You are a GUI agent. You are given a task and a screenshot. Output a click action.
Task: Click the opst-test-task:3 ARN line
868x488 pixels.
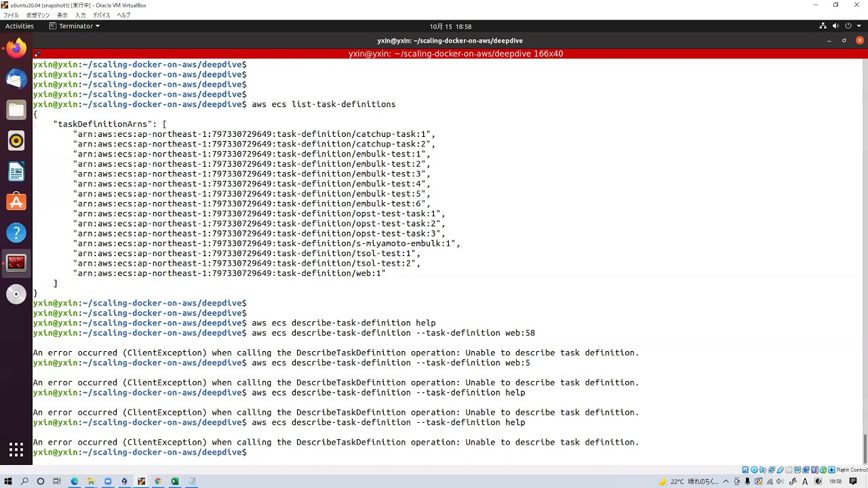pyautogui.click(x=259, y=234)
